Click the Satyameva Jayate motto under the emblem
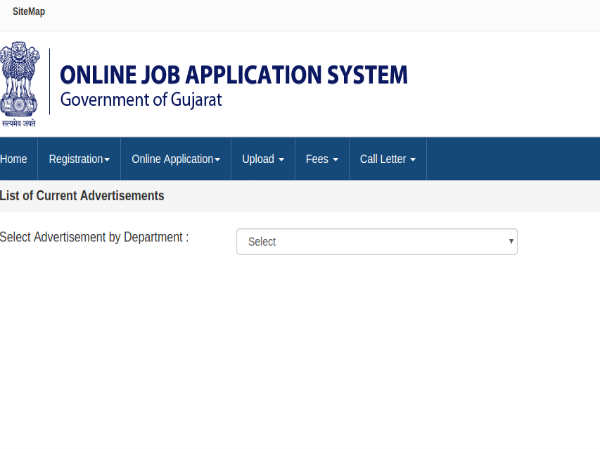 [x=18, y=122]
